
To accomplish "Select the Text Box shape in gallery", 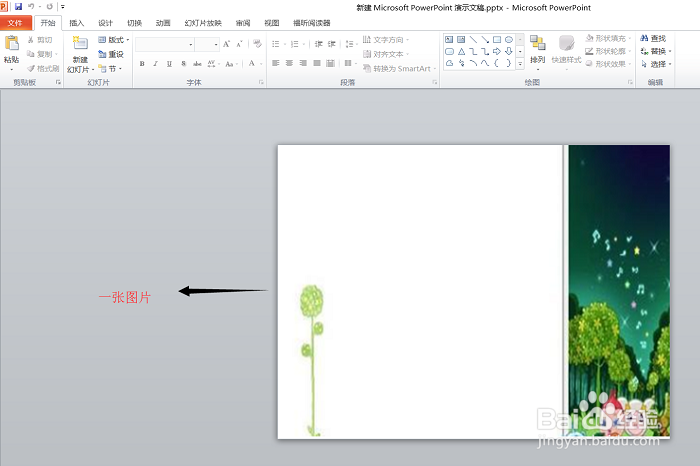I will click(450, 40).
